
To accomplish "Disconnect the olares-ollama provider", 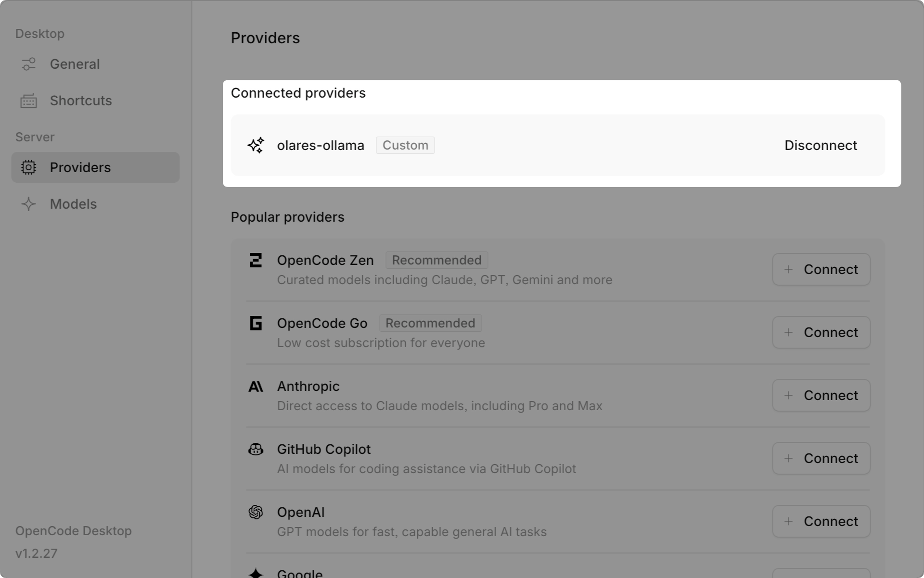I will [x=821, y=145].
